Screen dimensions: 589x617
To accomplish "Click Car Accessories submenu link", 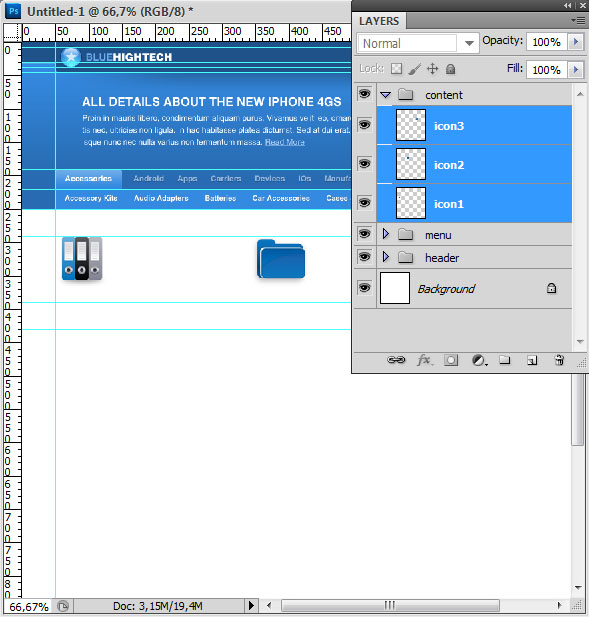I will click(281, 198).
